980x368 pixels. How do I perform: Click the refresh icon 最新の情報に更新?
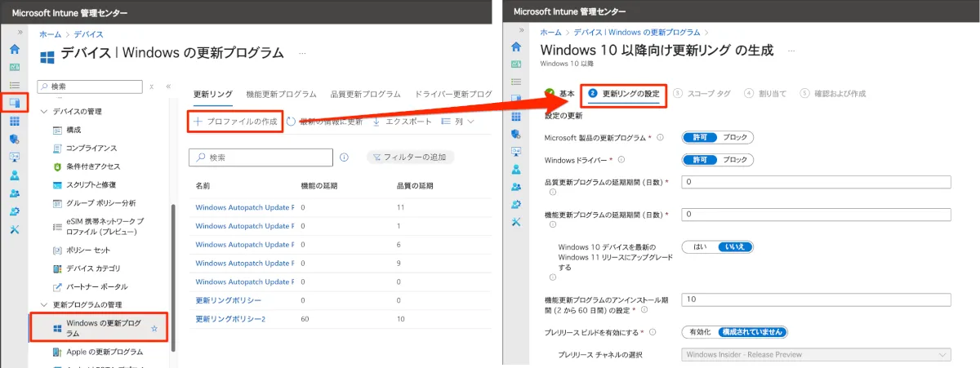tap(292, 122)
